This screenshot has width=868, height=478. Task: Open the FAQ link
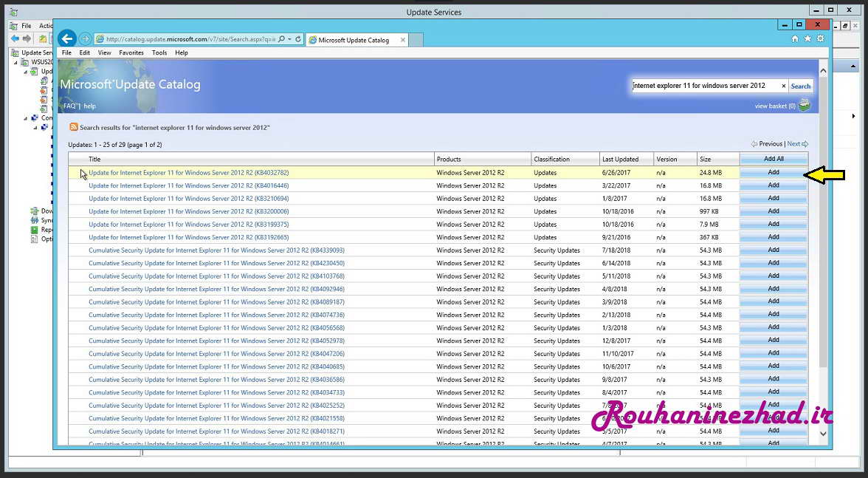(69, 106)
